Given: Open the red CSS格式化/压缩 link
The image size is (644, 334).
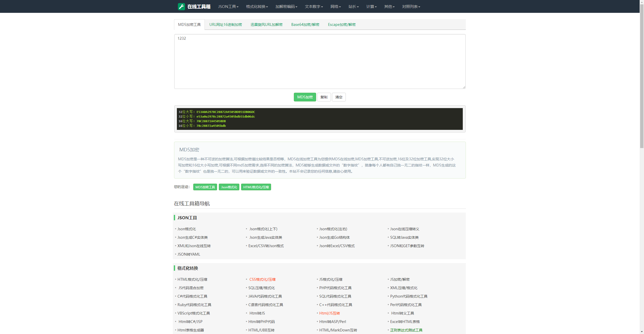Looking at the screenshot, I should click(x=262, y=279).
